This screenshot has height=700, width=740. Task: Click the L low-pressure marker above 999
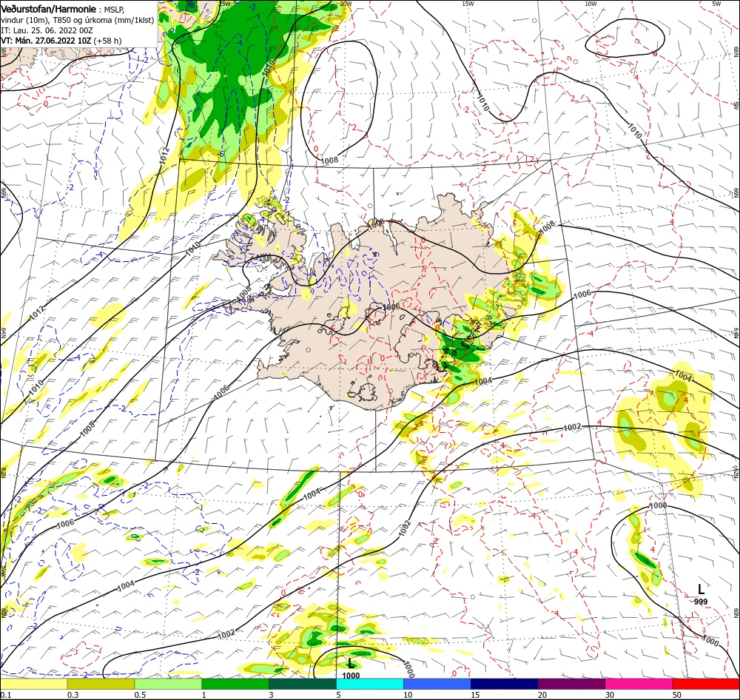702,589
